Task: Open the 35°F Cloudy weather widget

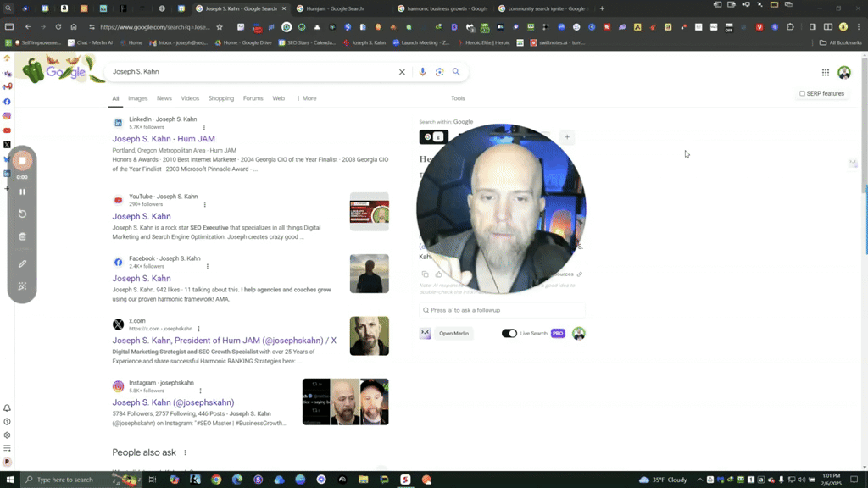Action: tap(663, 480)
